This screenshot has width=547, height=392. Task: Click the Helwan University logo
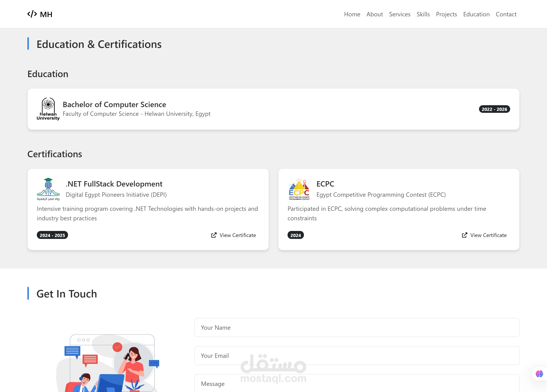click(x=48, y=109)
